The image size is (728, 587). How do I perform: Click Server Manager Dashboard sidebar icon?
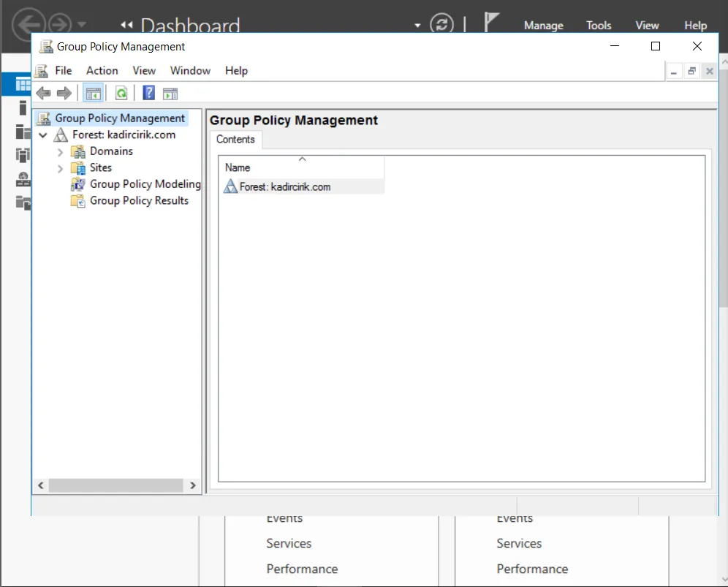pos(23,85)
